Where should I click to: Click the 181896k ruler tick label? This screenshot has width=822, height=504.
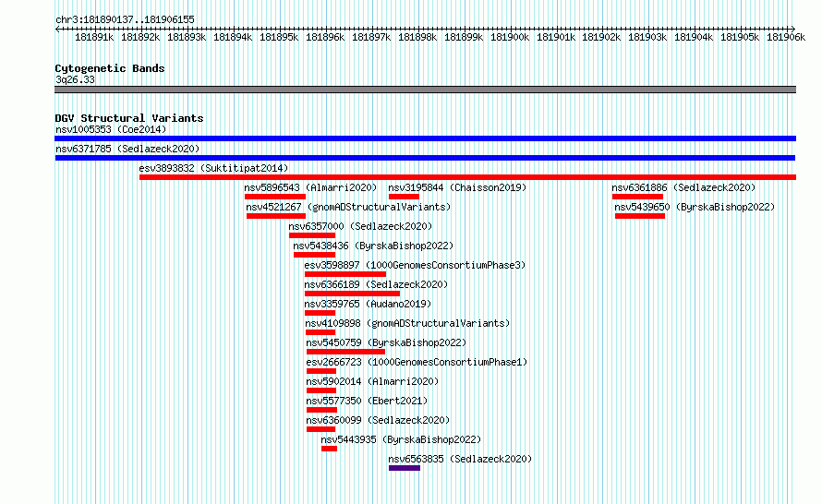[x=325, y=37]
